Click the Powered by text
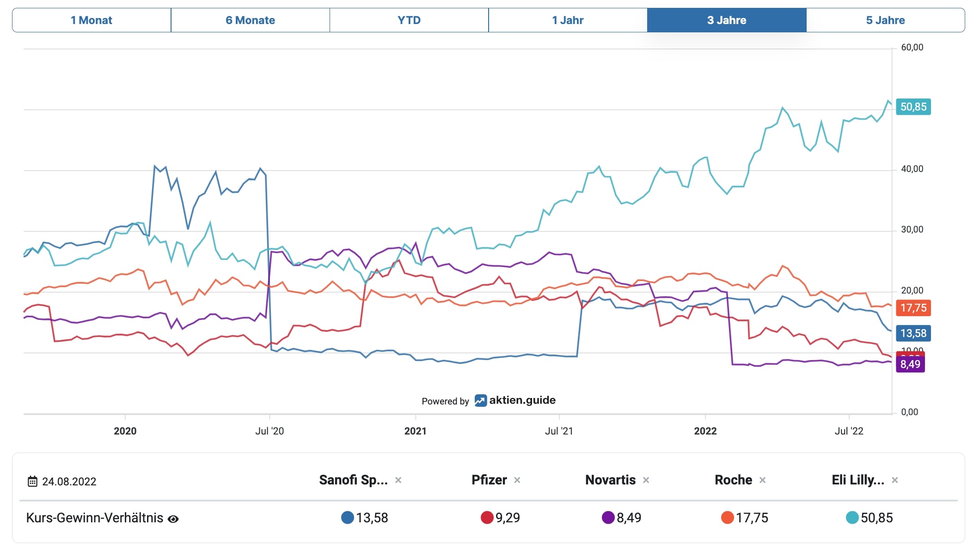980x551 pixels. click(445, 401)
